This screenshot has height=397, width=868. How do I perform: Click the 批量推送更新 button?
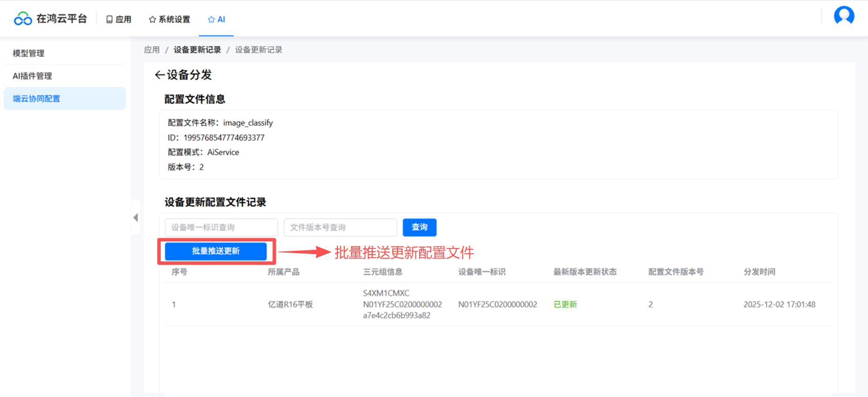[216, 251]
